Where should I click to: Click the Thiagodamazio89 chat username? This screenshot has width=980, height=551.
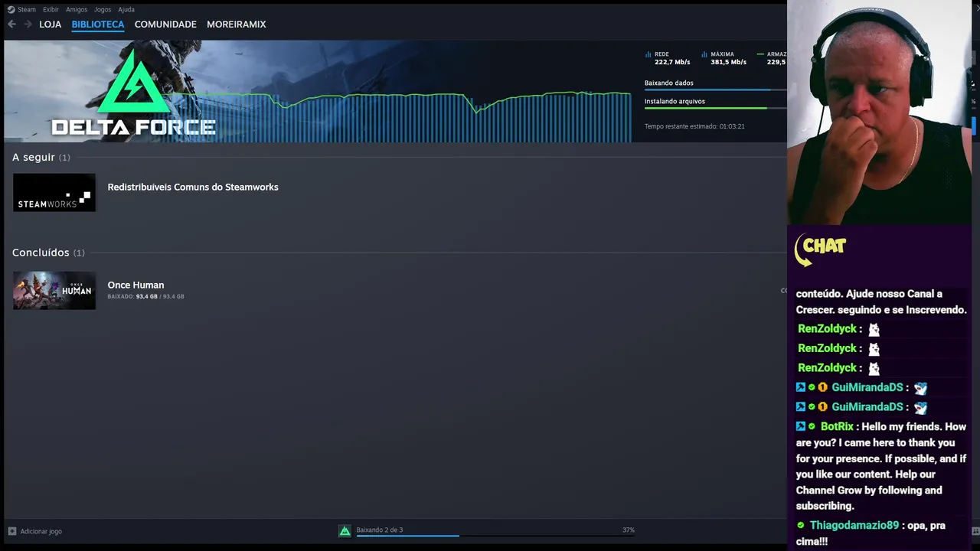click(854, 526)
